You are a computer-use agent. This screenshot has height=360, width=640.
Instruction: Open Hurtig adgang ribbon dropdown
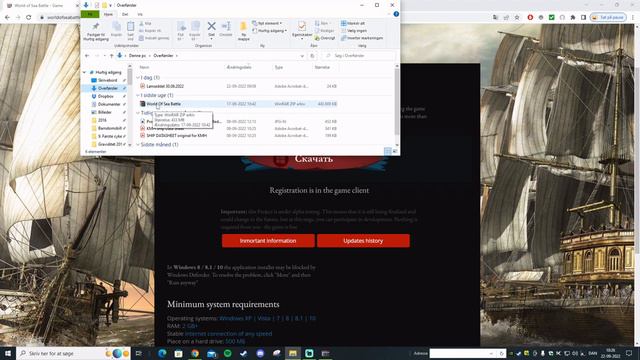(269, 31)
